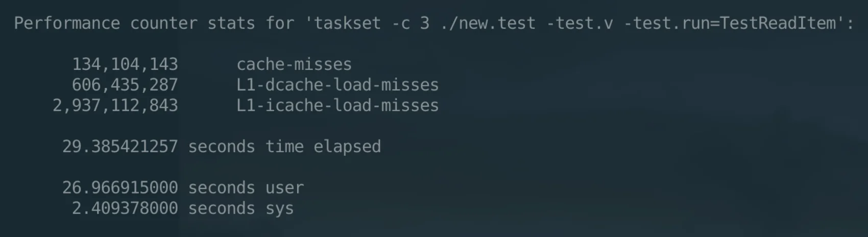The width and height of the screenshot is (868, 237).
Task: Click the "taskset" command word
Action: pyautogui.click(x=348, y=23)
